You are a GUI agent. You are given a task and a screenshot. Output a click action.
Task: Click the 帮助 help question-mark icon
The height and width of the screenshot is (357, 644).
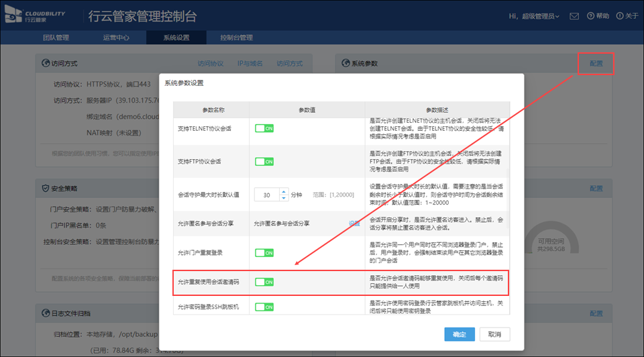(x=590, y=16)
